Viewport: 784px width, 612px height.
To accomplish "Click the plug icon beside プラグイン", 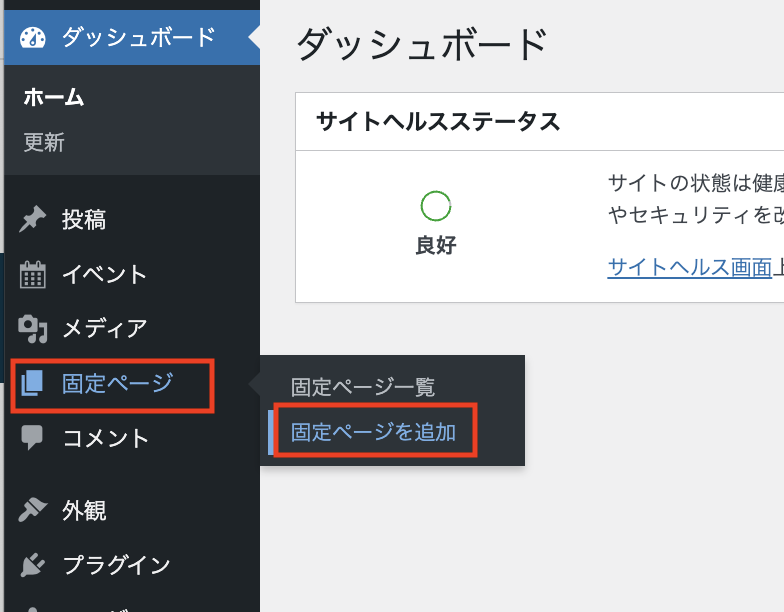I will click(33, 565).
